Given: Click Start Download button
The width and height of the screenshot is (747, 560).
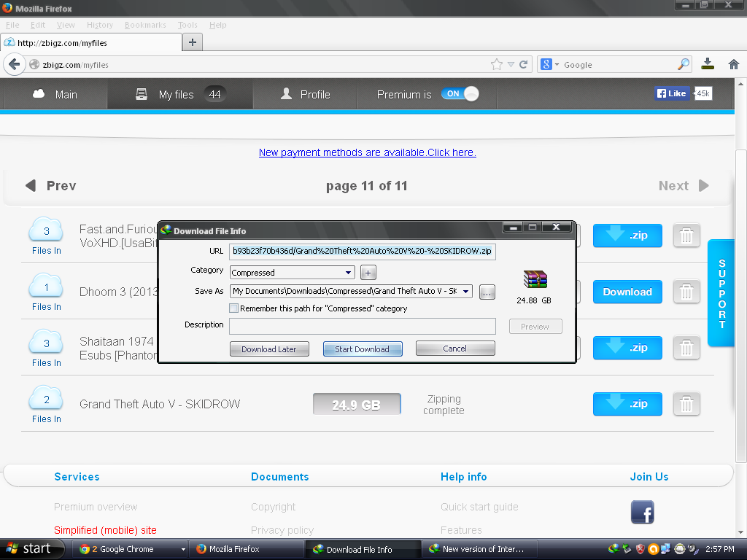Looking at the screenshot, I should [x=363, y=349].
